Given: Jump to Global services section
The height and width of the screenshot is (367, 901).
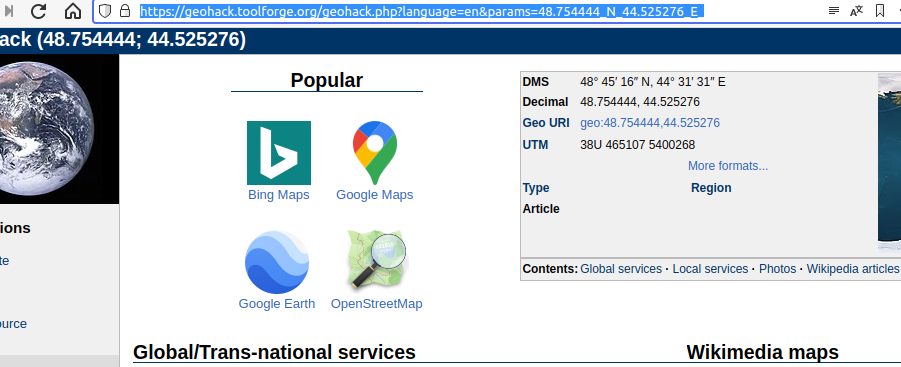Looking at the screenshot, I should tap(621, 269).
